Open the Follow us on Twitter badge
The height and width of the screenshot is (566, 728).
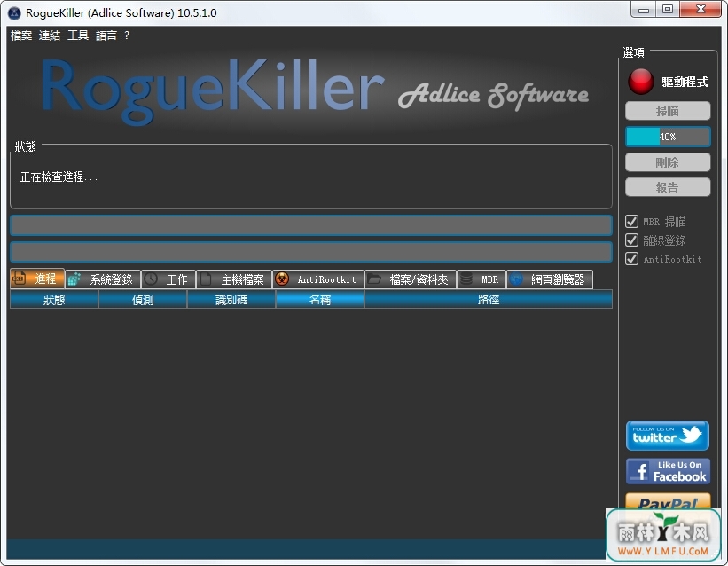(667, 436)
